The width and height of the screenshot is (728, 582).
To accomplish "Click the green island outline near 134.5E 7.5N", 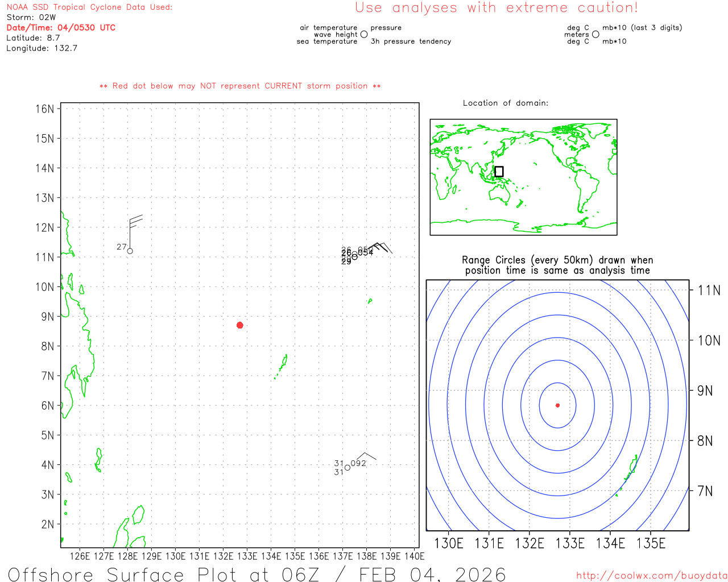I will click(283, 364).
